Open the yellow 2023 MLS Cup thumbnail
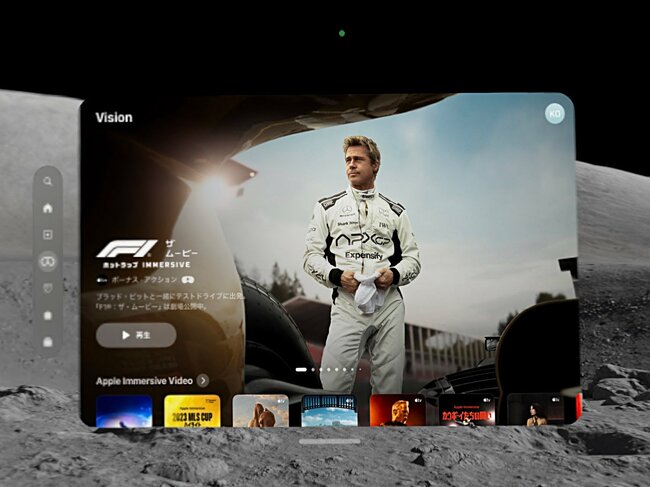This screenshot has width=650, height=487. 192,410
